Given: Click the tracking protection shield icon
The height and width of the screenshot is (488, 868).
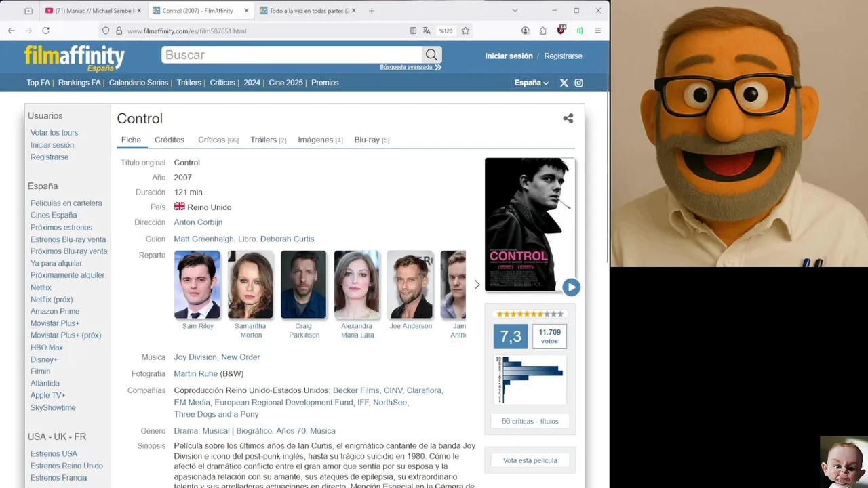Looking at the screenshot, I should (x=106, y=30).
